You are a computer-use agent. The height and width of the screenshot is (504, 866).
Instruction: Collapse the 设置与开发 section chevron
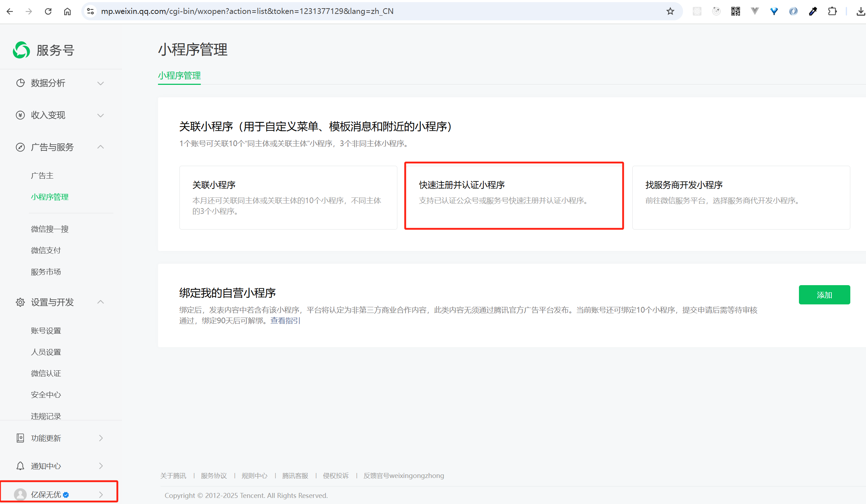tap(101, 302)
